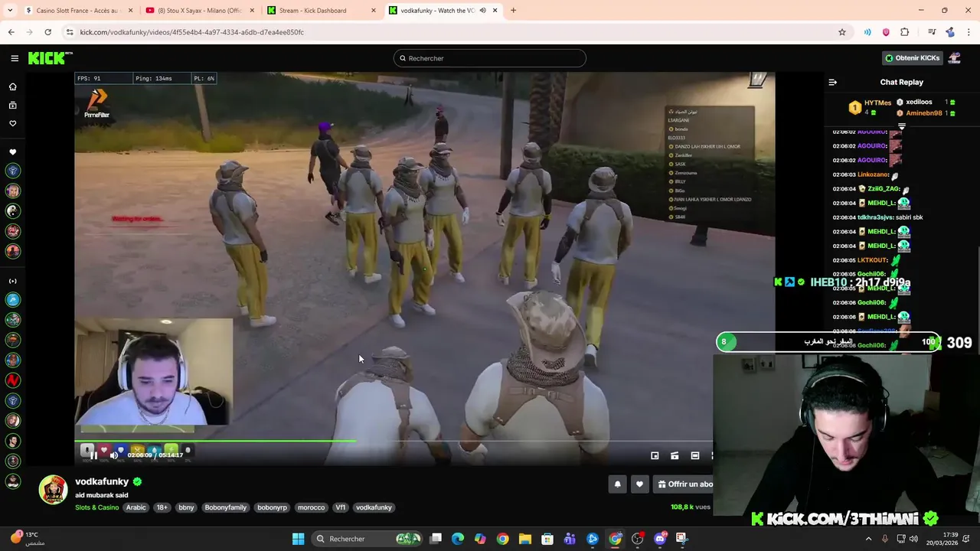Open the Slots & Casino category link
980x551 pixels.
click(x=96, y=507)
